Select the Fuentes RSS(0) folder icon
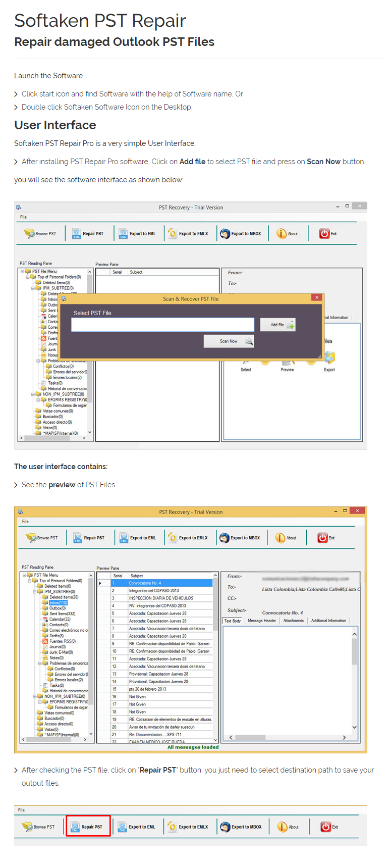The width and height of the screenshot is (390, 868). point(45,641)
